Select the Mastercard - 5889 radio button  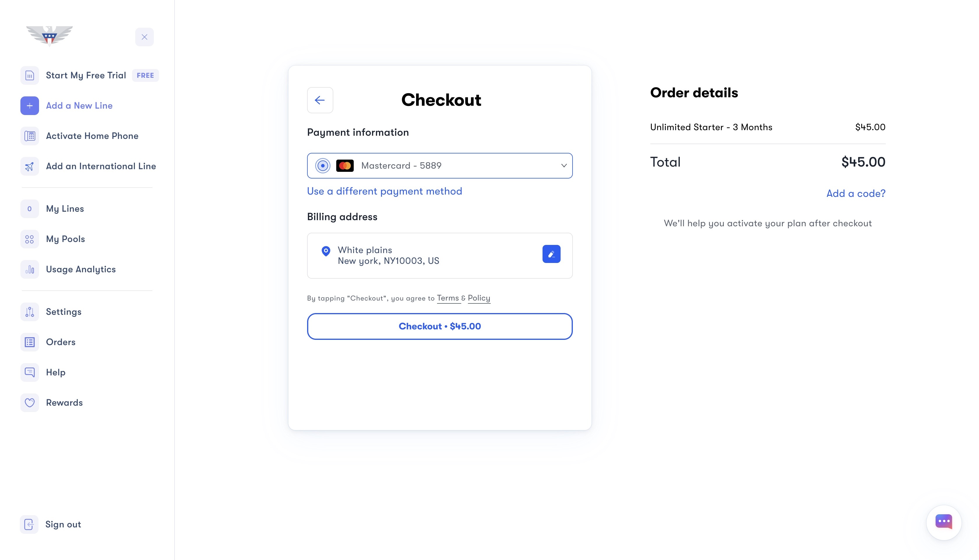(323, 165)
